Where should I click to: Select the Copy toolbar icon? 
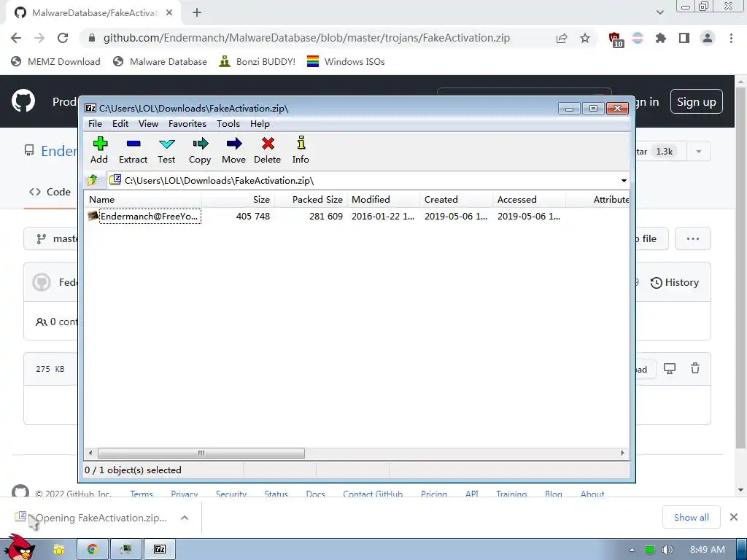[200, 150]
